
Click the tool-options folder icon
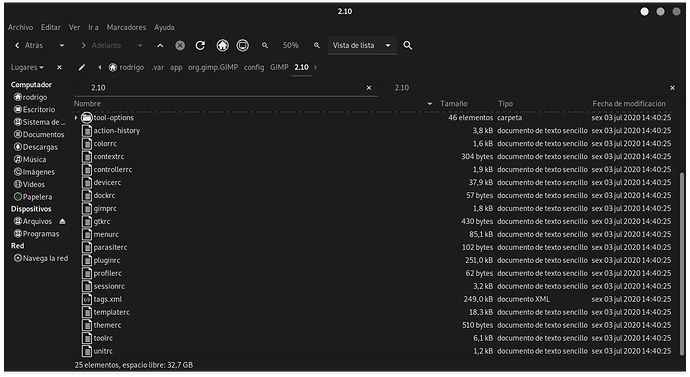87,117
